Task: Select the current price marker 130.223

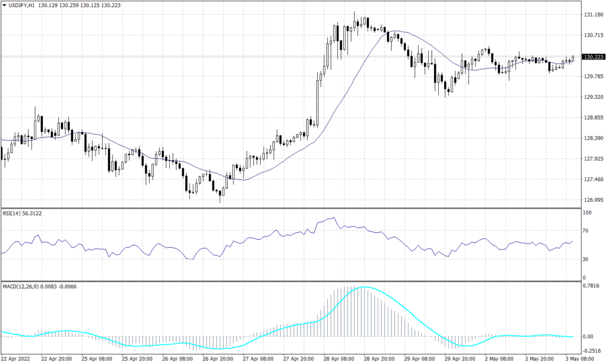Action: point(594,58)
